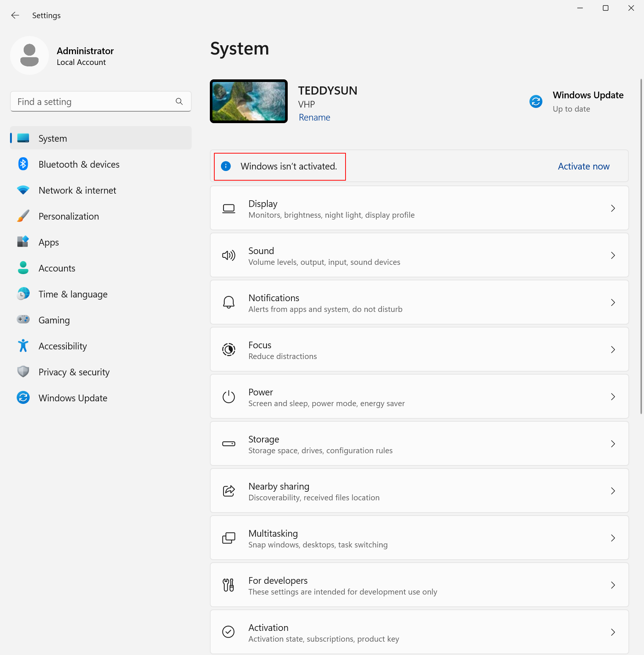Expand Display settings via its chevron
Image resolution: width=644 pixels, height=655 pixels.
613,208
